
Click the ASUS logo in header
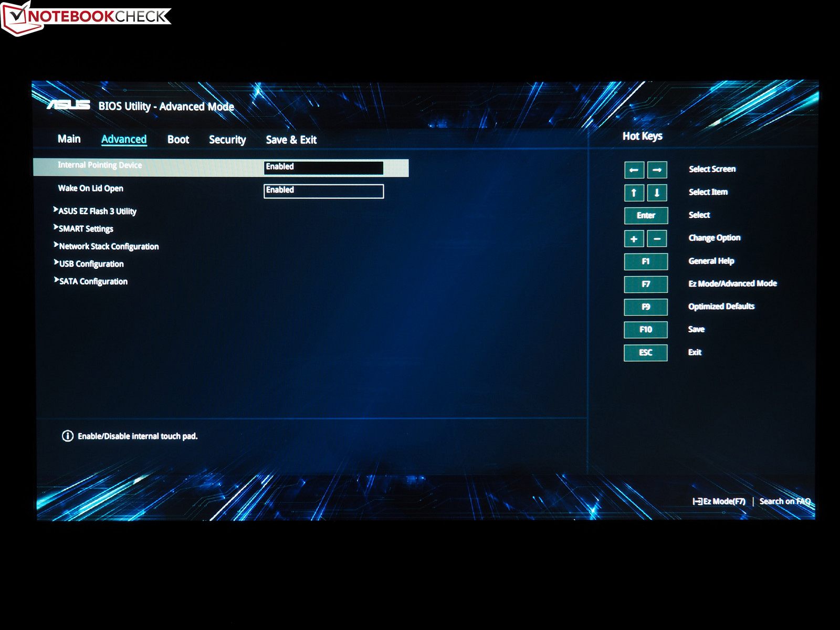[x=69, y=105]
